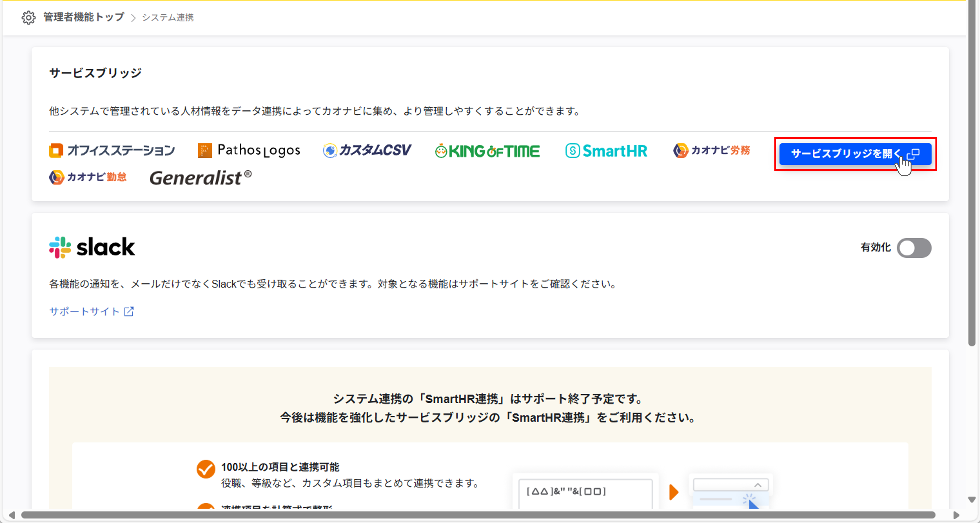980x523 pixels.
Task: Click the システム連携 breadcrumb text
Action: point(168,18)
